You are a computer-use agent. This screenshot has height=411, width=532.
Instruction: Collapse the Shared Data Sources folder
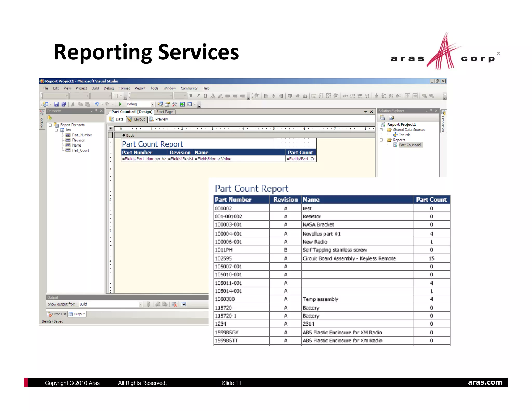point(381,130)
